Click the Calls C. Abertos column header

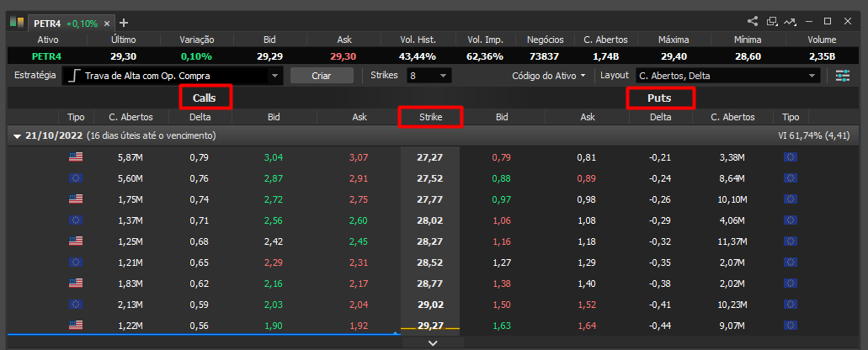pos(130,117)
